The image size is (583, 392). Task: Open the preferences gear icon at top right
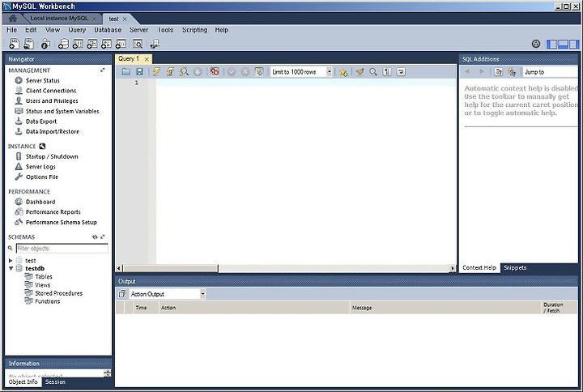pos(536,44)
